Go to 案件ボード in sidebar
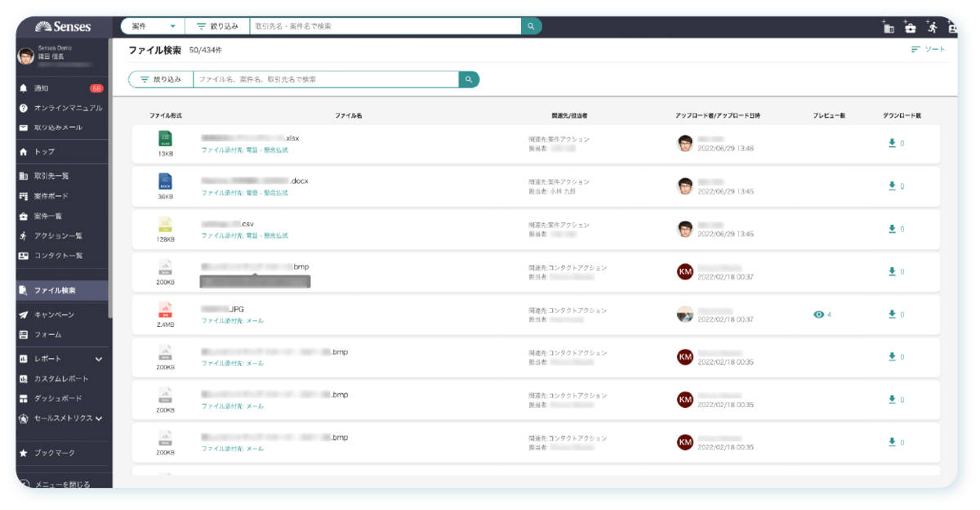 [51, 196]
